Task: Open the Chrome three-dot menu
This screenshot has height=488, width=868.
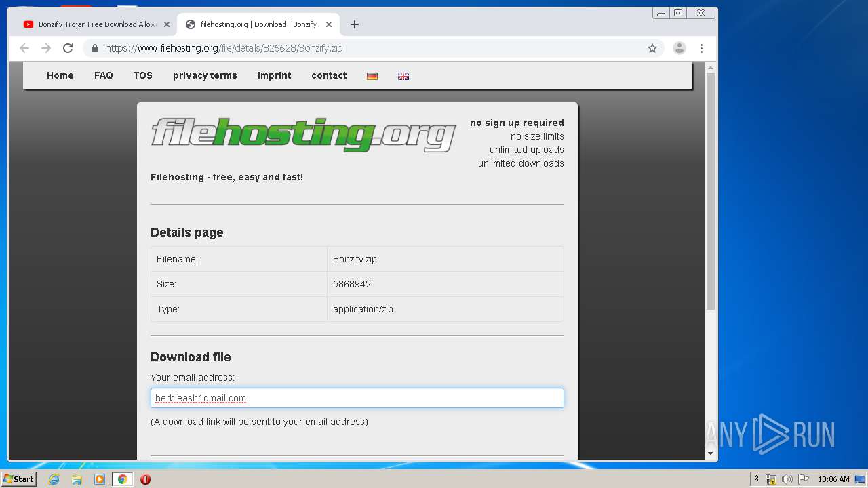Action: [701, 48]
